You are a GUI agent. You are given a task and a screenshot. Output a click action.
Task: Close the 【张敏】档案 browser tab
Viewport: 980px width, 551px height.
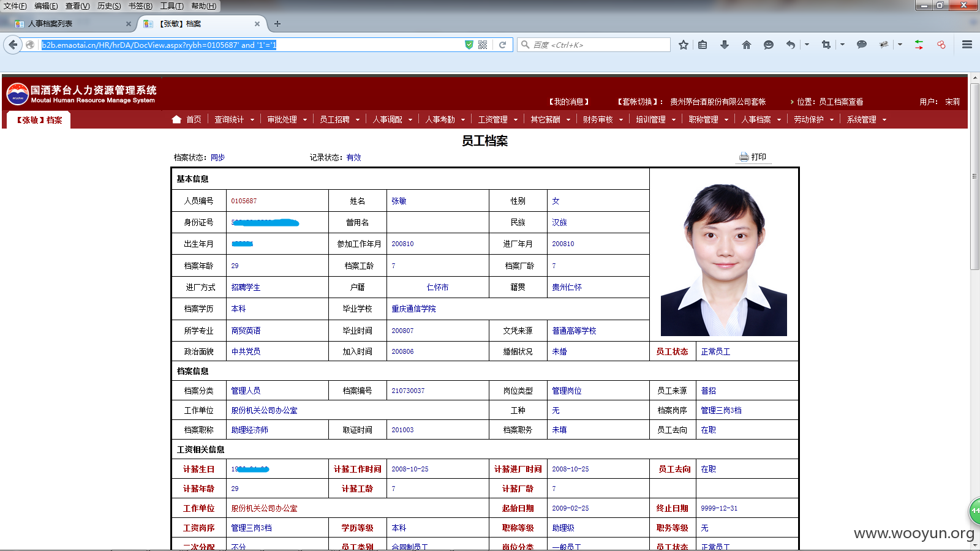pos(257,24)
